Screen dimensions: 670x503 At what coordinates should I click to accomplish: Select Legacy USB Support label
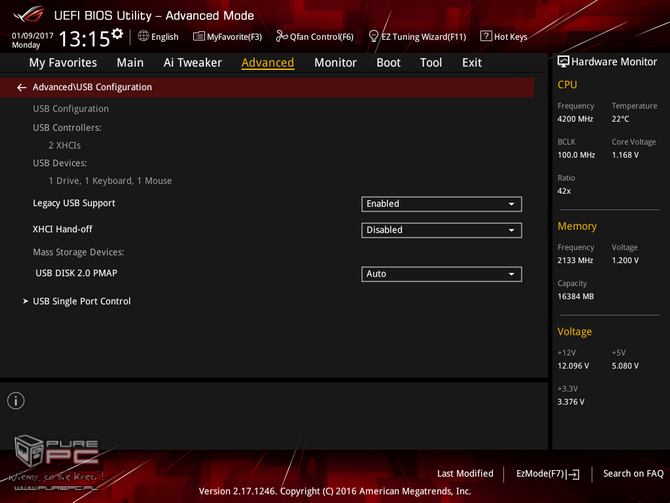click(x=74, y=203)
